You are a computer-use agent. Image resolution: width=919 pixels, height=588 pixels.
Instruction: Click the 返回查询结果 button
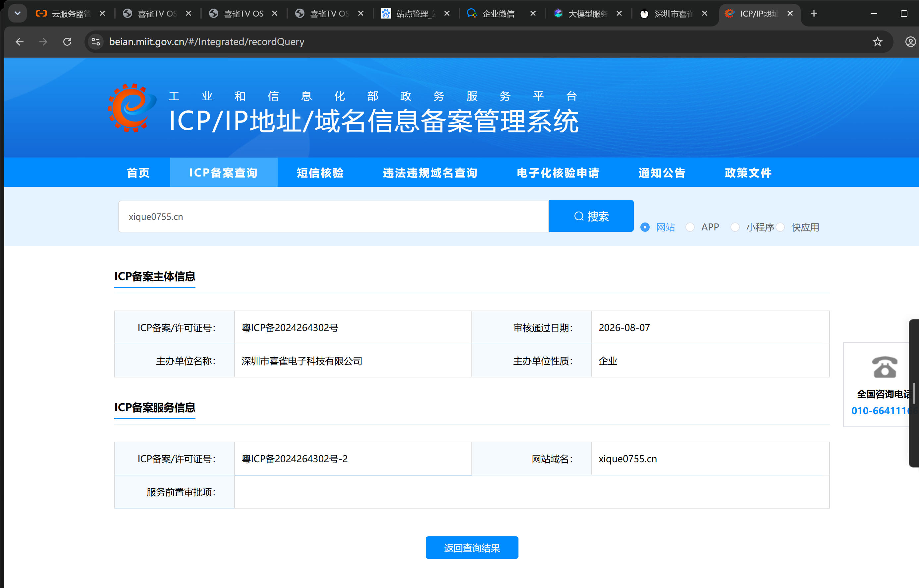click(472, 548)
